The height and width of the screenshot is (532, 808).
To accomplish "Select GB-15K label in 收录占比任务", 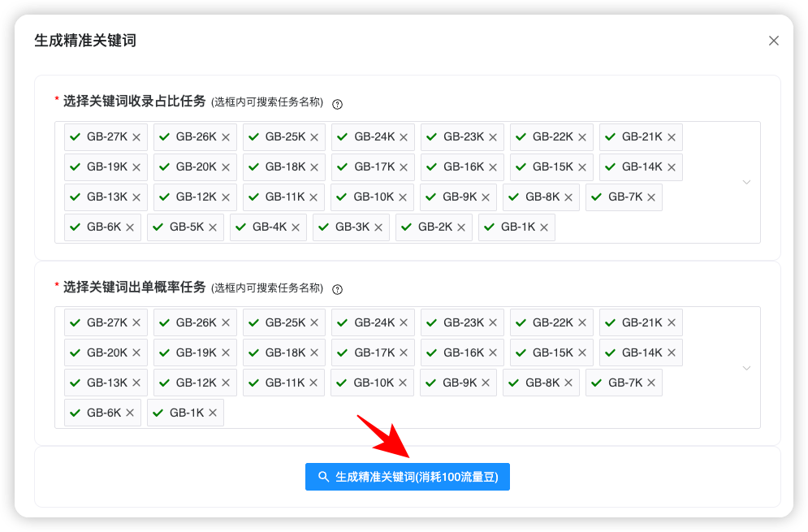I will [x=553, y=167].
